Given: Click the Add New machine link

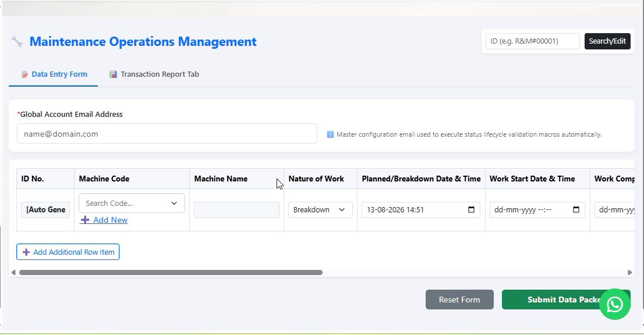Looking at the screenshot, I should [x=104, y=220].
